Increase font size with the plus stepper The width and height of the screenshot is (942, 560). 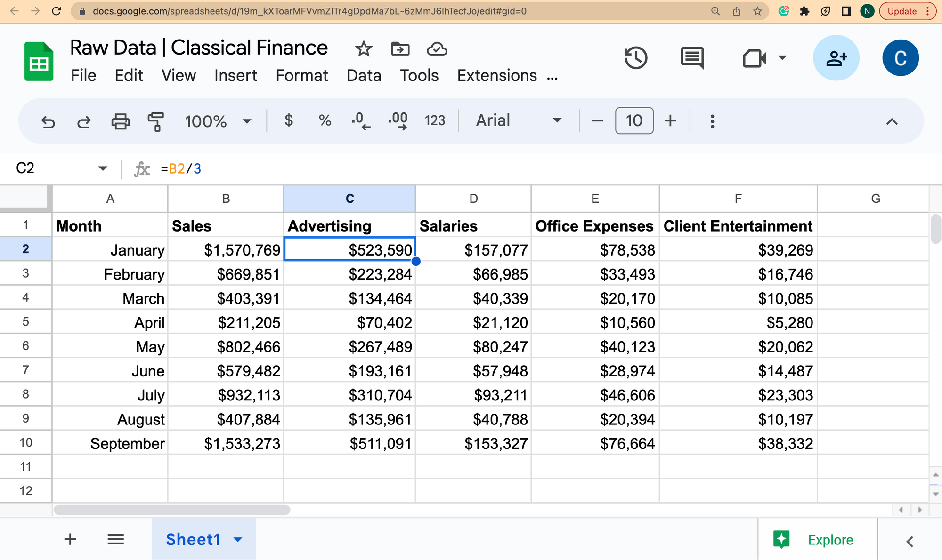click(670, 121)
